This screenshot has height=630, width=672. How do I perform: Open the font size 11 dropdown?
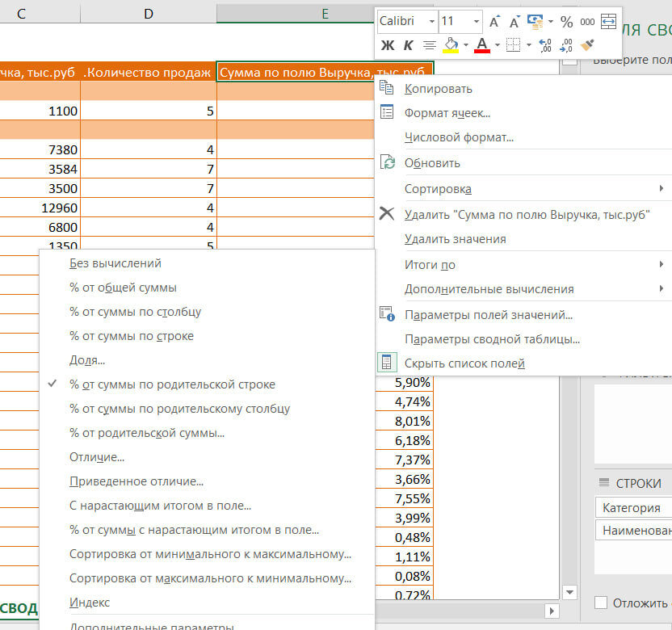click(477, 22)
